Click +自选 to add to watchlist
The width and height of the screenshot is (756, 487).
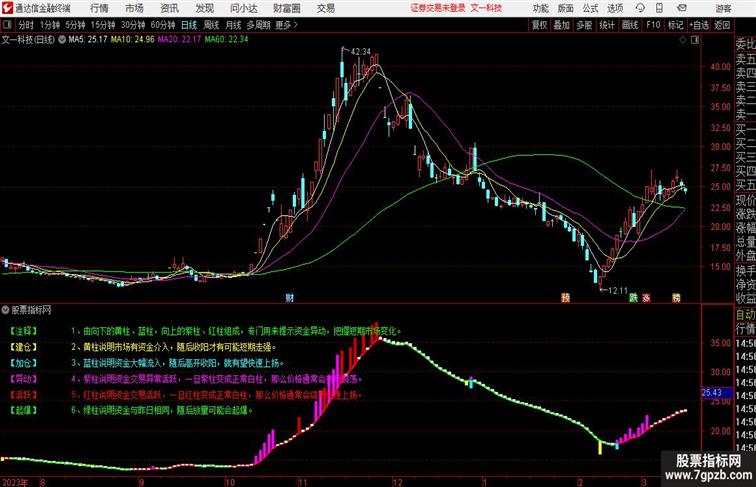[699, 25]
